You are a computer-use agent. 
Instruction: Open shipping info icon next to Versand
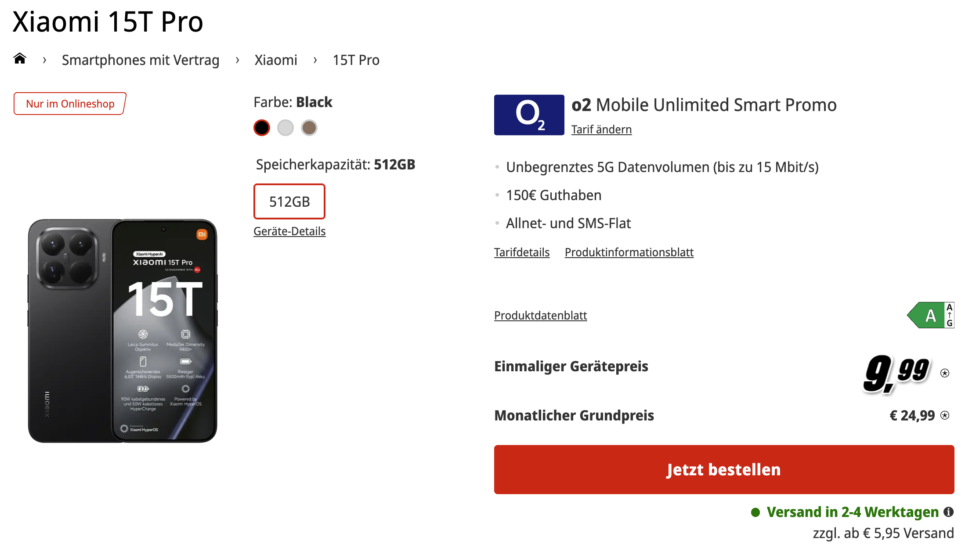coord(949,512)
